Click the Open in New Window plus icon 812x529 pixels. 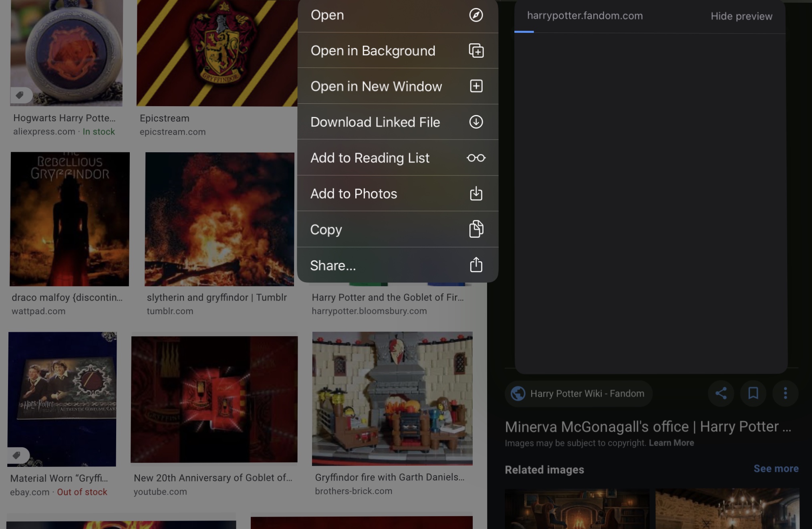[476, 86]
